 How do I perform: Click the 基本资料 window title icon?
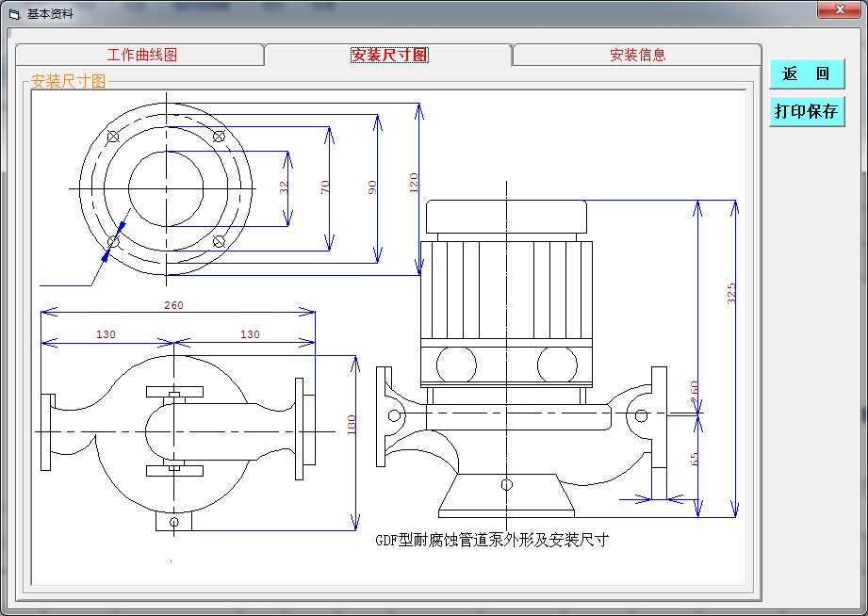(x=14, y=14)
